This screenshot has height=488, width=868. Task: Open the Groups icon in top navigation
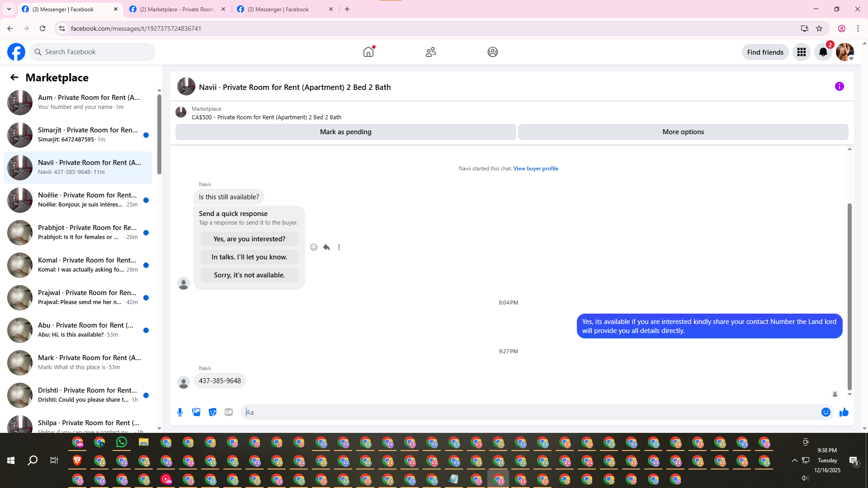(x=493, y=52)
